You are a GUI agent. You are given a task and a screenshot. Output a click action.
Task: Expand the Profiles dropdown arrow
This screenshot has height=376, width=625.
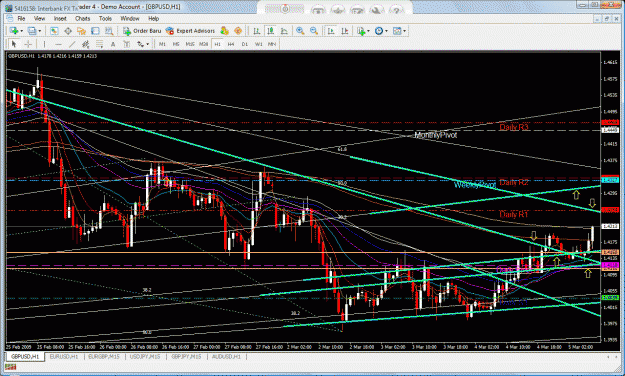pyautogui.click(x=39, y=31)
